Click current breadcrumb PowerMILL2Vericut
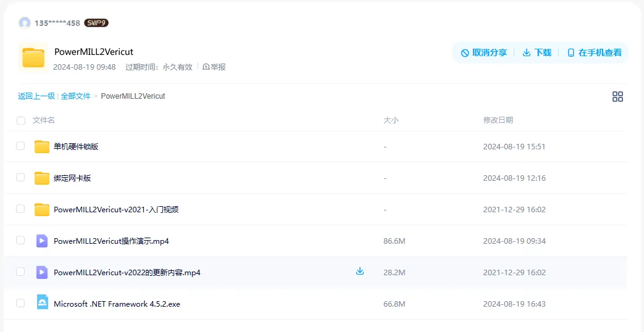 (x=133, y=96)
